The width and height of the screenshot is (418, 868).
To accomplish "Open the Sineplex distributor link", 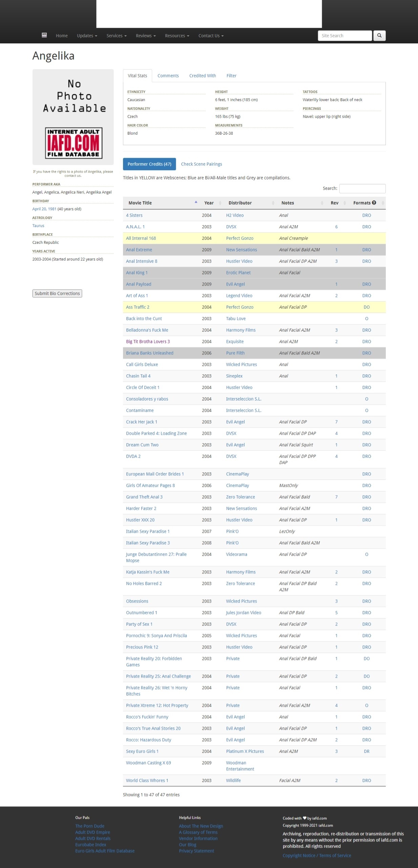I will click(x=234, y=376).
